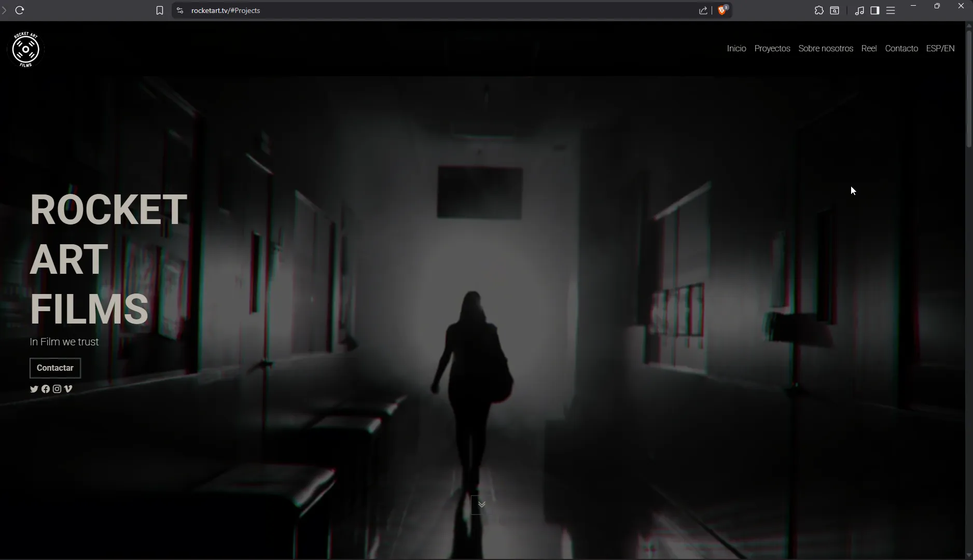Open the Brave Shields icon
This screenshot has width=973, height=560.
[x=722, y=10]
